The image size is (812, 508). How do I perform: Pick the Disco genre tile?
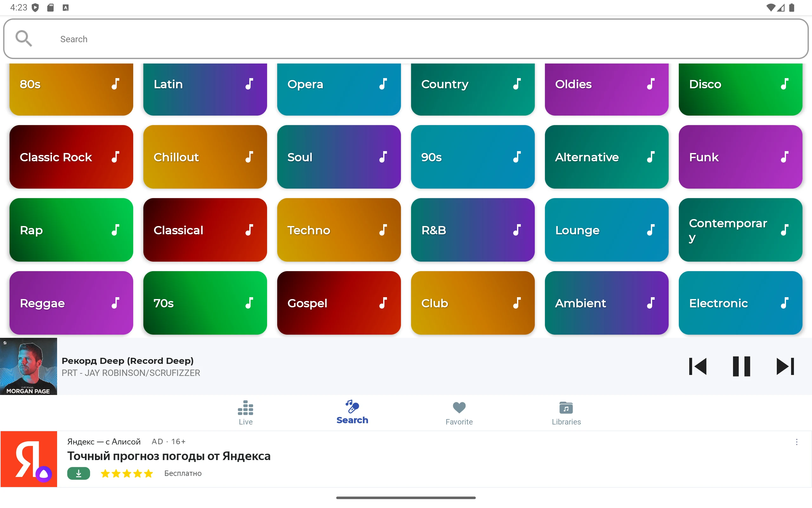pos(741,89)
